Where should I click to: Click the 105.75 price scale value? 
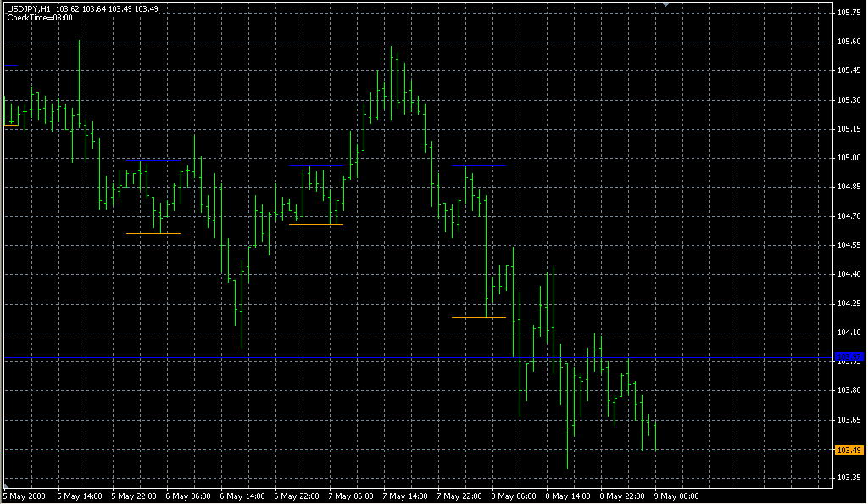(849, 13)
